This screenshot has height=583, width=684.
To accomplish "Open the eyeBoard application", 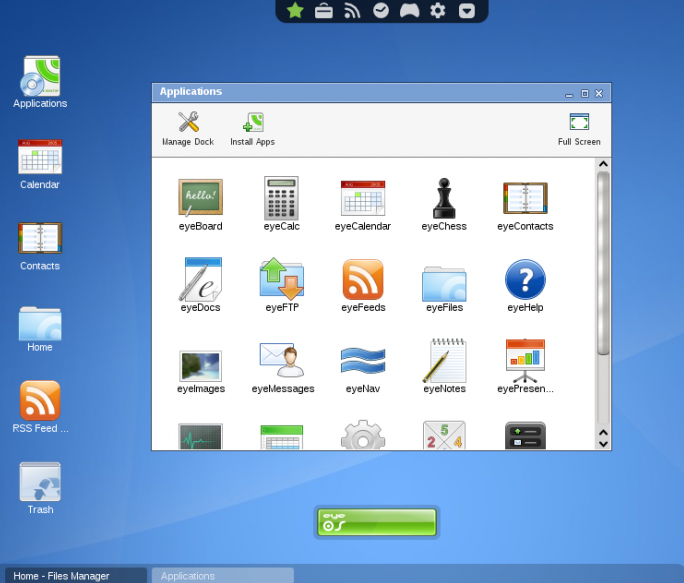I will pos(200,200).
